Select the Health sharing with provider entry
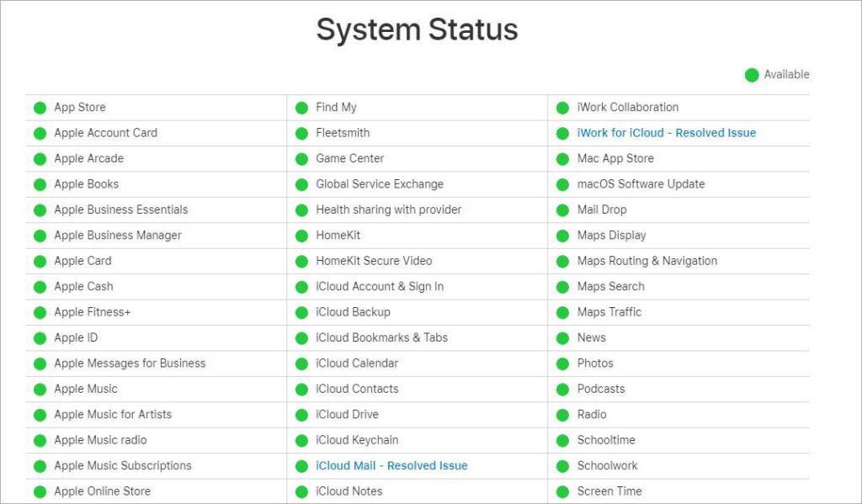 click(x=388, y=210)
